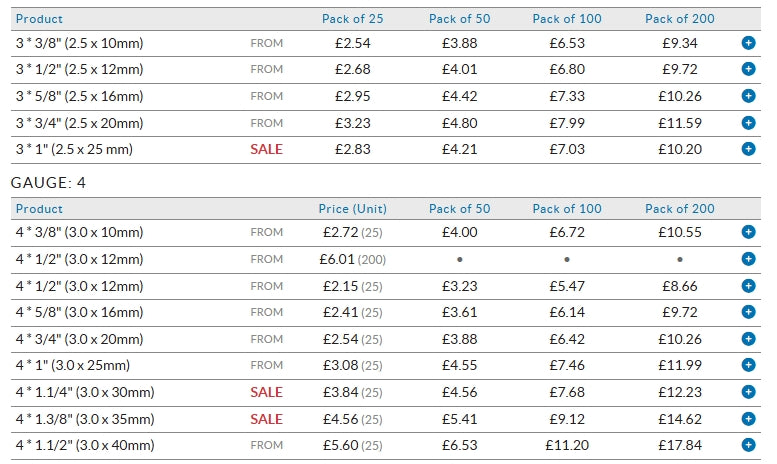
Task: Expand 4 * 5/8" (3.0 x 16mm) plus icon
Action: pyautogui.click(x=748, y=312)
